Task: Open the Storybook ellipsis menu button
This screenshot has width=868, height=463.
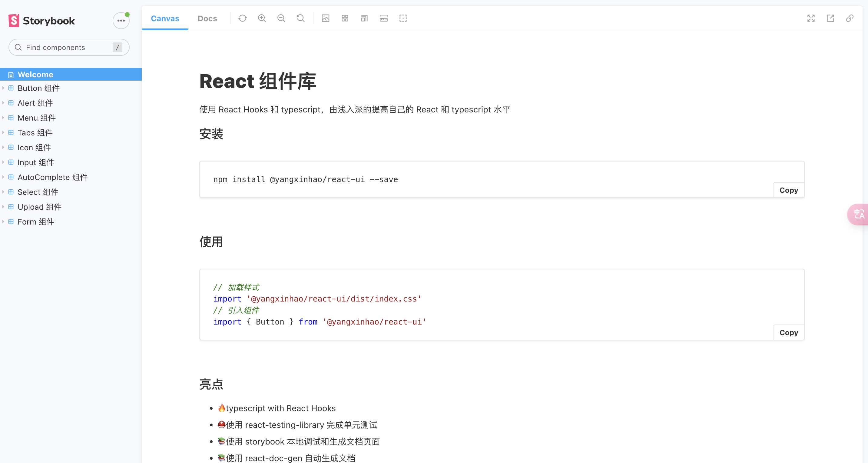Action: (x=121, y=21)
